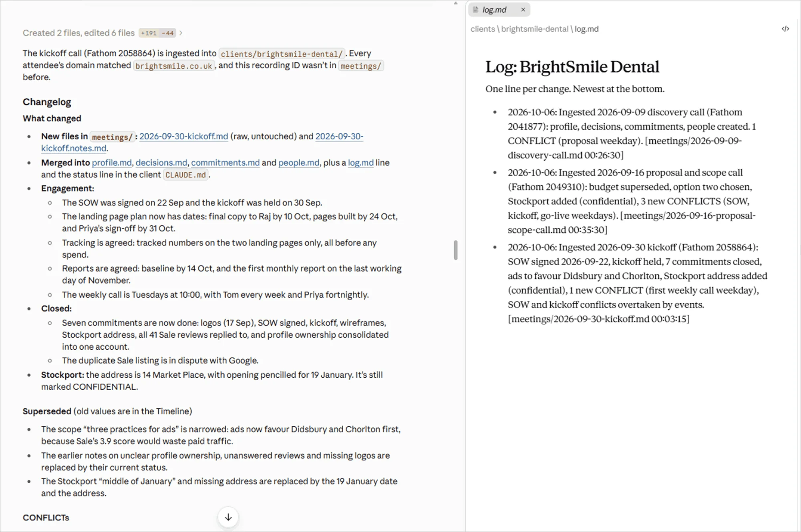Open the log.md link in changelog

(360, 163)
